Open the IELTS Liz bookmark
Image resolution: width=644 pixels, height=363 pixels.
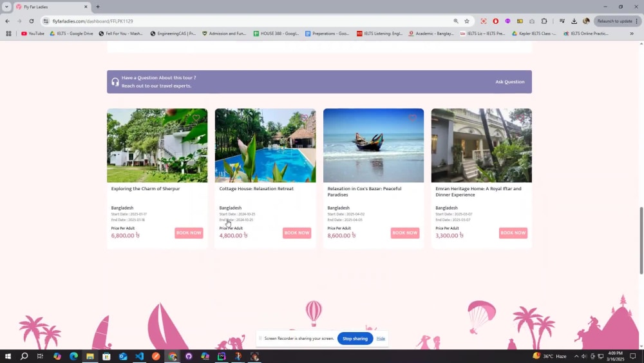pyautogui.click(x=482, y=34)
